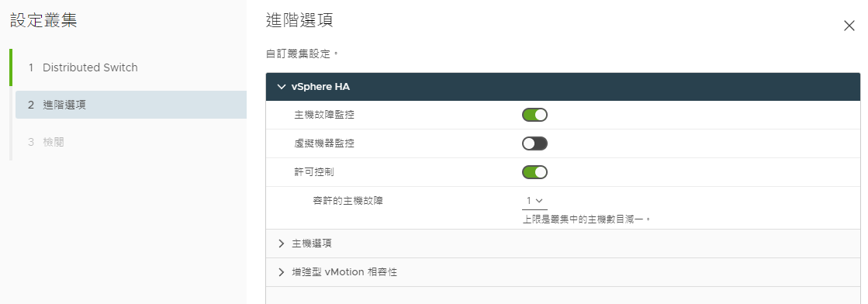The image size is (868, 304).
Task: Collapse vSphere HA section chevron icon
Action: point(282,87)
